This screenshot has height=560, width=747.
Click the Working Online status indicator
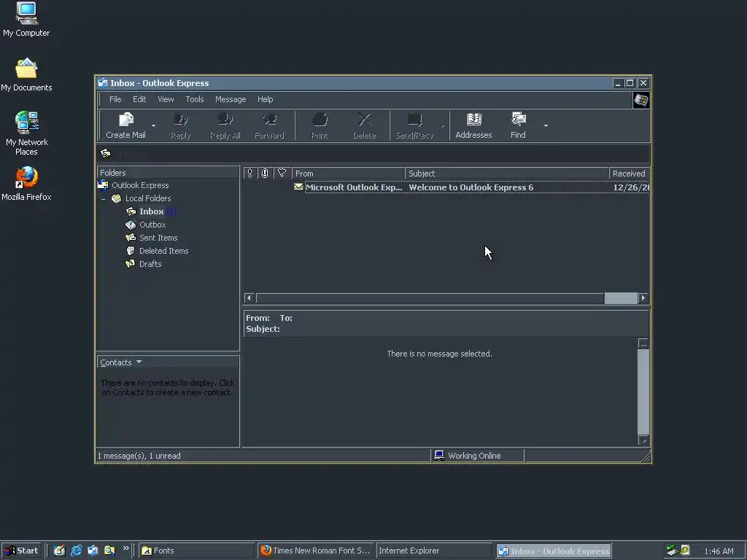coord(477,456)
